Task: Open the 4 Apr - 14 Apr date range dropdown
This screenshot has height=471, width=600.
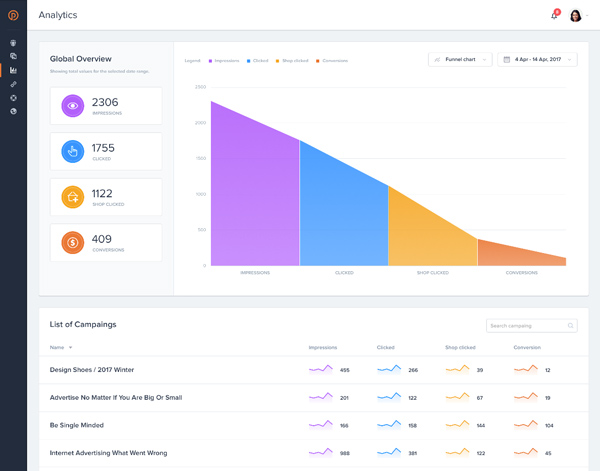Action: [x=537, y=60]
